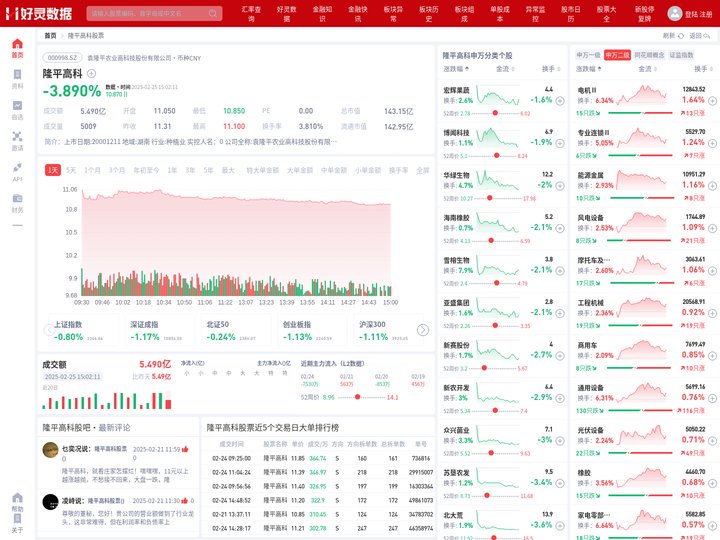This screenshot has height=540, width=720.
Task: Add 宏辉果蔬 with its plus icon
Action: (x=560, y=101)
